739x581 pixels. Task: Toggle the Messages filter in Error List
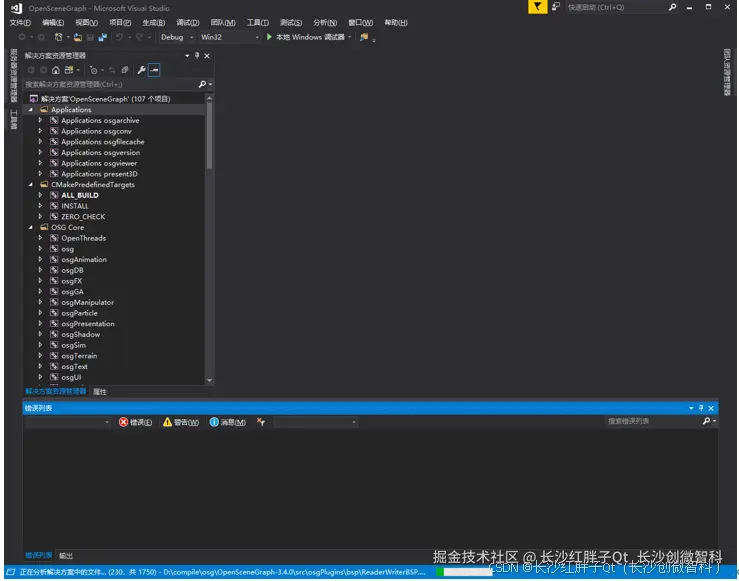click(x=228, y=422)
